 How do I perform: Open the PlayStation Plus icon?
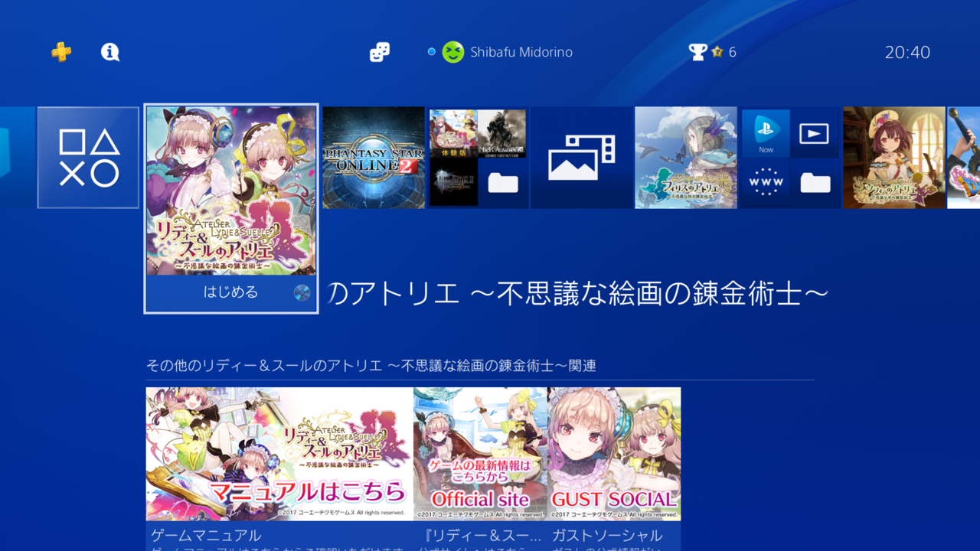(x=61, y=52)
